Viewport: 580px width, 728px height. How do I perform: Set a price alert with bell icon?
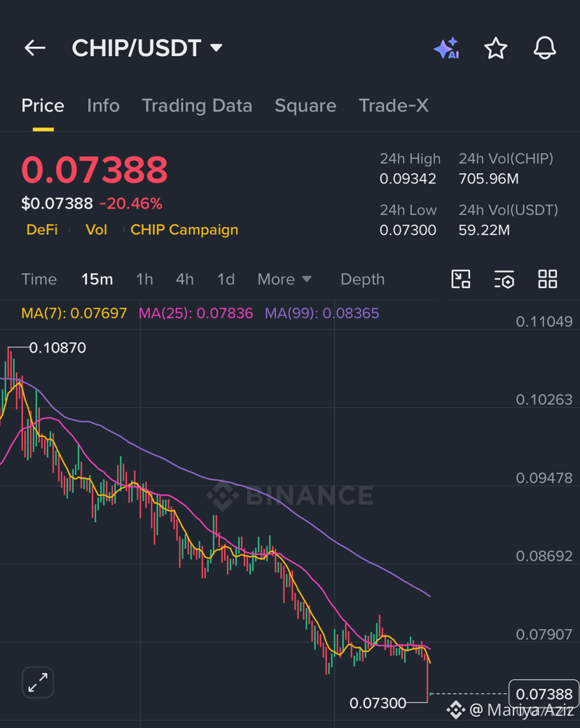click(544, 48)
